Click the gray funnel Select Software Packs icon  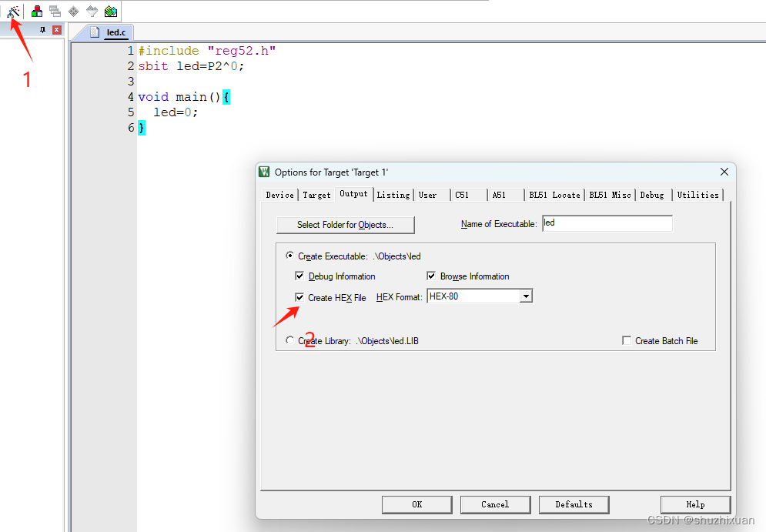point(92,12)
